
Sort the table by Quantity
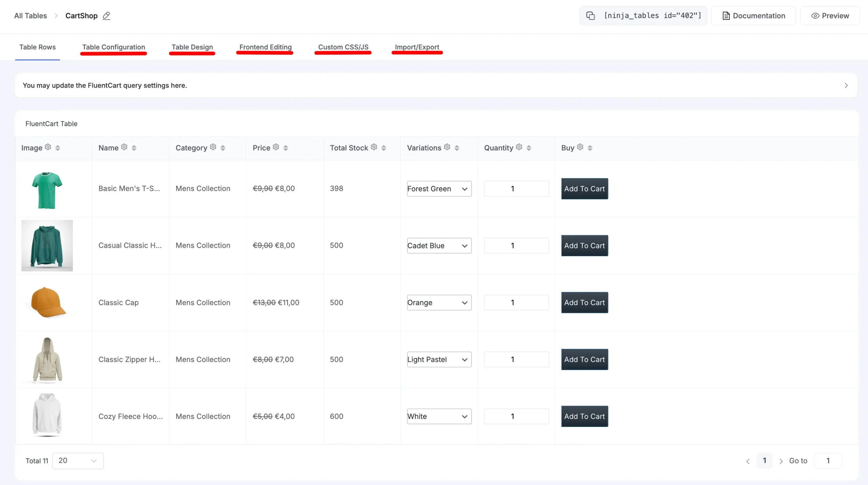(528, 148)
